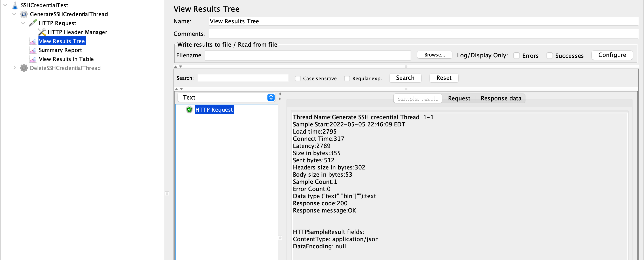Click the View Results in Table icon

coord(33,59)
